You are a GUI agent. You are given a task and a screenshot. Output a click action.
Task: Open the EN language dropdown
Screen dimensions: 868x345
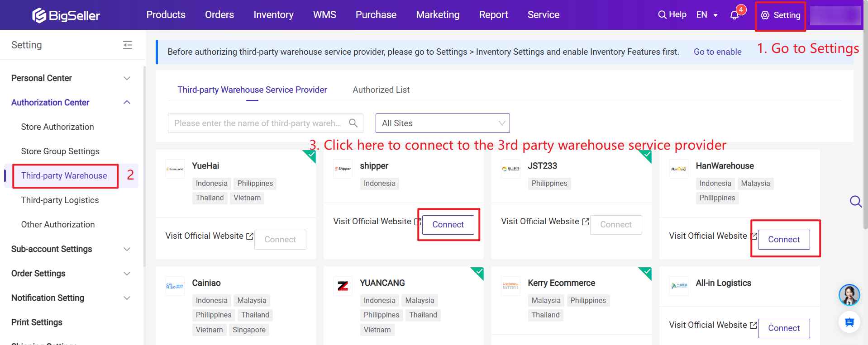pyautogui.click(x=706, y=15)
